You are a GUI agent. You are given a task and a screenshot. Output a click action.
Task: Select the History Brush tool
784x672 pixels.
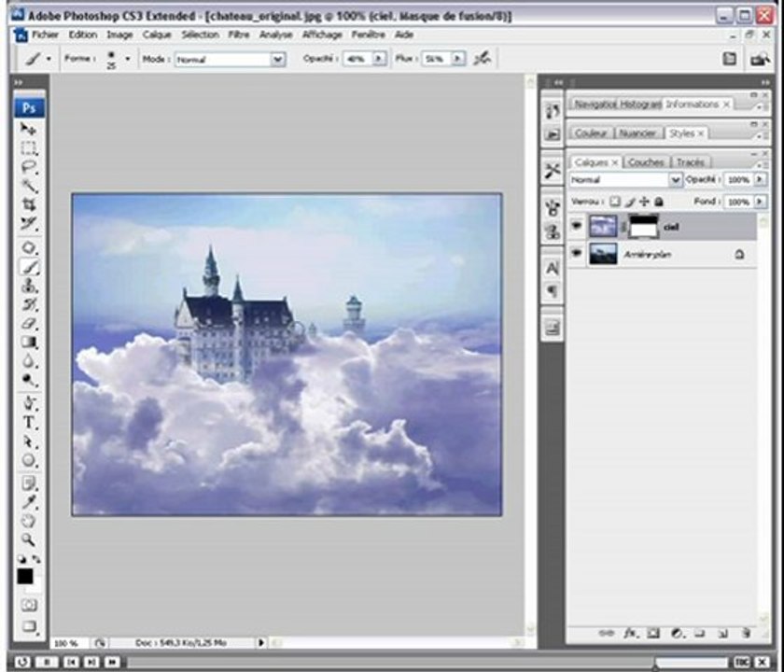(29, 304)
